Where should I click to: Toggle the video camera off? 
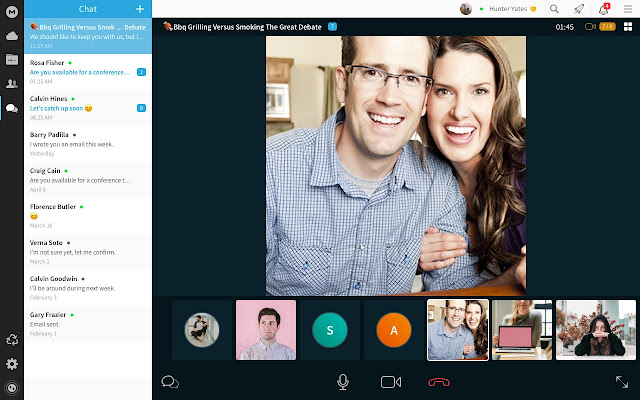click(391, 382)
